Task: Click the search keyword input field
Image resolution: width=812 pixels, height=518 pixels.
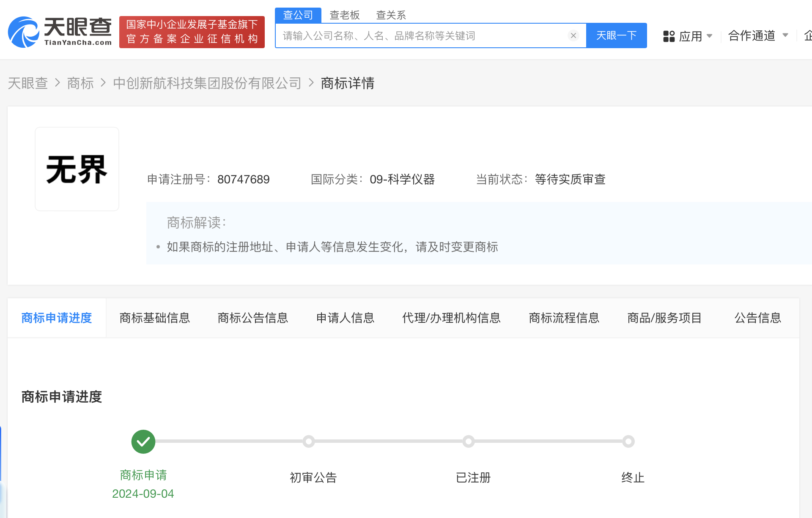Action: pyautogui.click(x=423, y=35)
